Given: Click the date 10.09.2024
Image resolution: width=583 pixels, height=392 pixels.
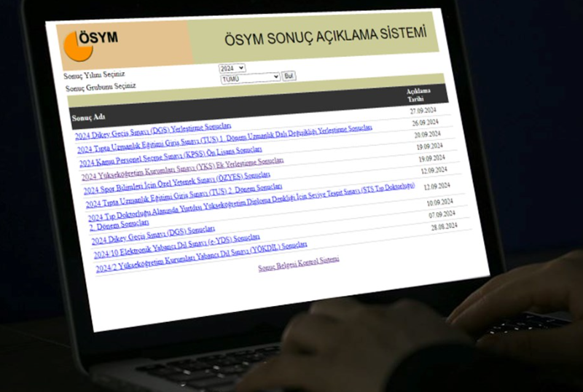Looking at the screenshot, I should [439, 203].
